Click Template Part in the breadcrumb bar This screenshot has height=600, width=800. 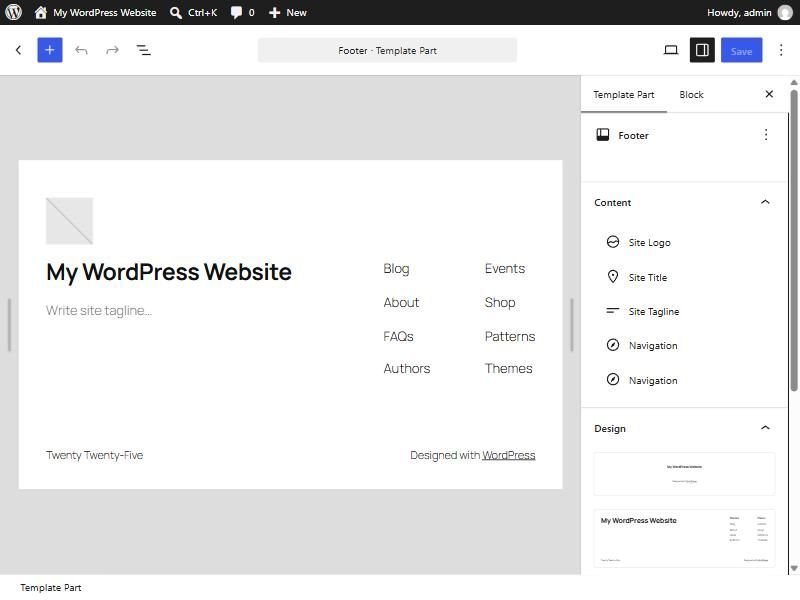[51, 588]
